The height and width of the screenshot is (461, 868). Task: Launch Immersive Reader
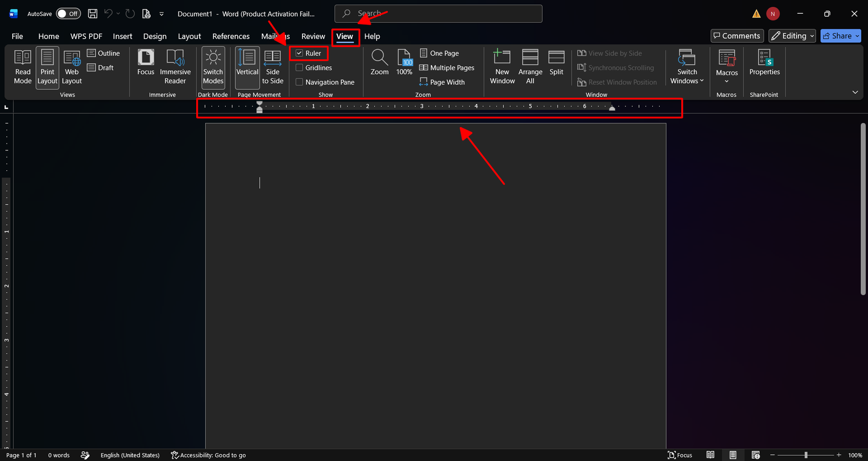point(175,67)
